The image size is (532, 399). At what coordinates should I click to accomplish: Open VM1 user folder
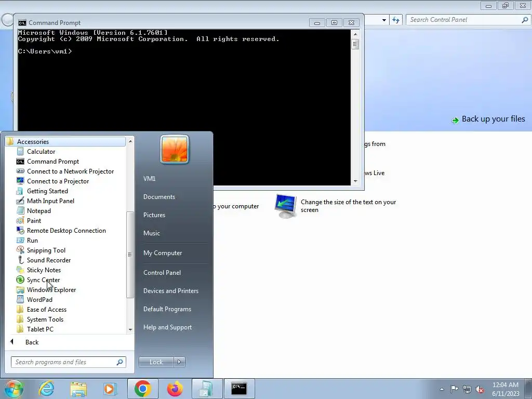pyautogui.click(x=149, y=179)
